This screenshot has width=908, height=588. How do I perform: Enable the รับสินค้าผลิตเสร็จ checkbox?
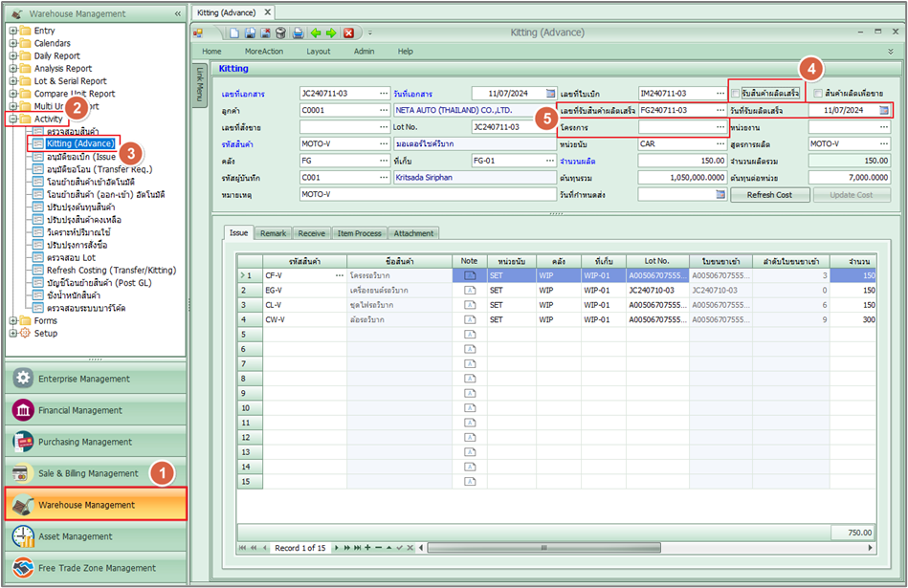click(x=735, y=94)
